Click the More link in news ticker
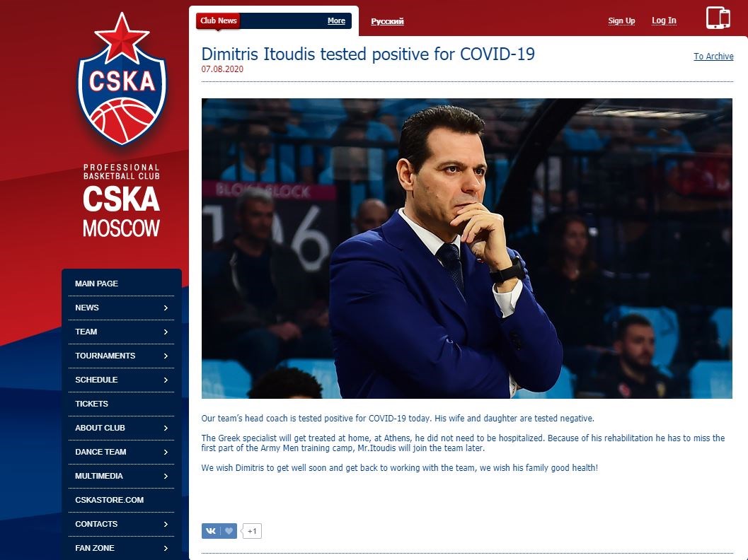 click(336, 21)
